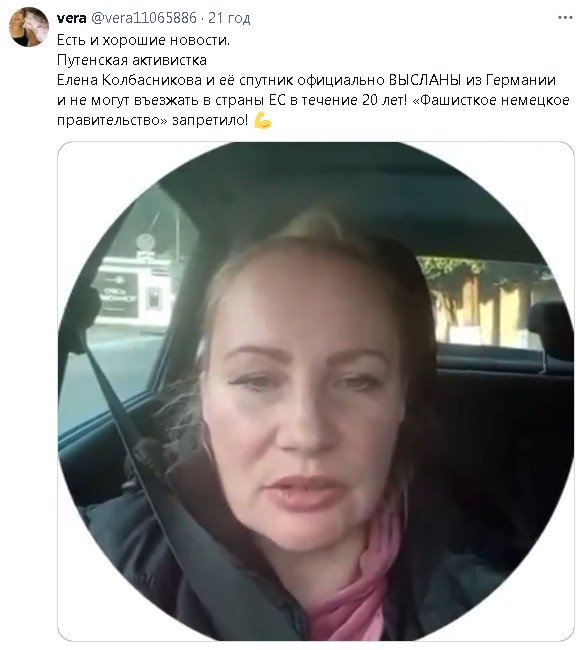
Task: Open the three-dot more options menu
Action: (565, 18)
